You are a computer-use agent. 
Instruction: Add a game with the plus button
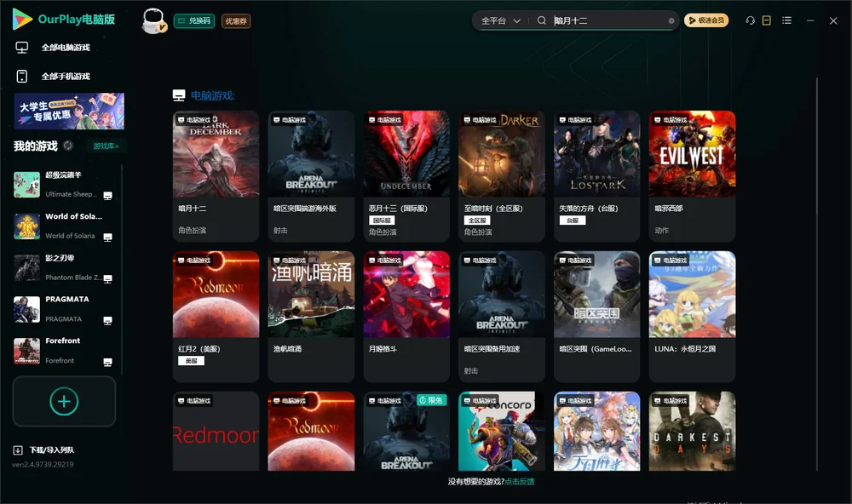[64, 401]
